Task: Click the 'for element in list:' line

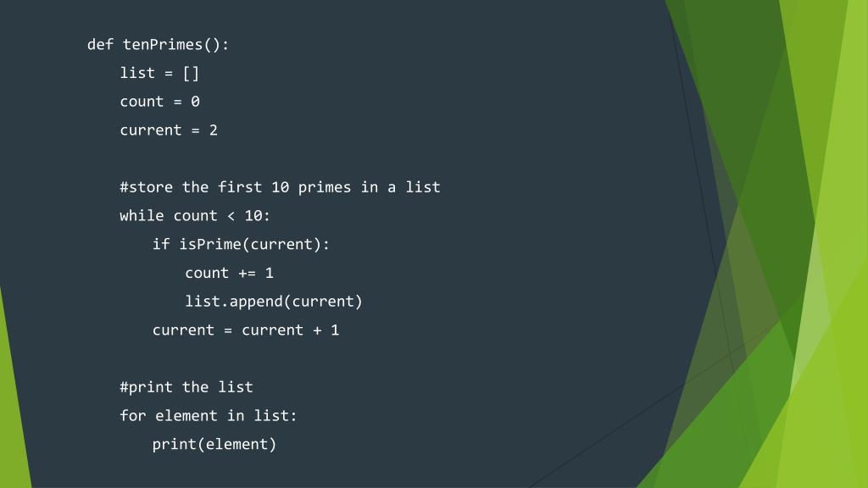Action: click(209, 416)
